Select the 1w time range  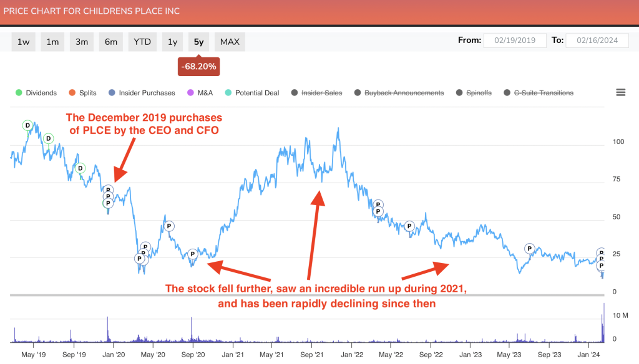[x=23, y=42]
